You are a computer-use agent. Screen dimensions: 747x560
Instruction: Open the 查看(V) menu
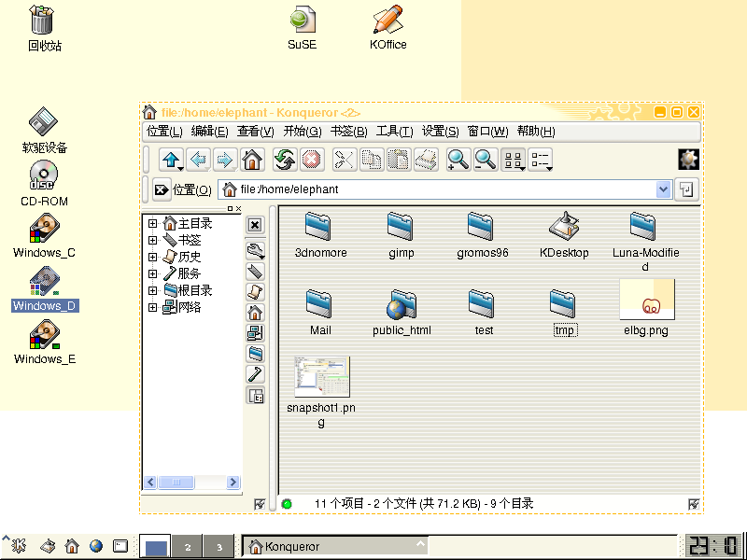click(x=255, y=132)
